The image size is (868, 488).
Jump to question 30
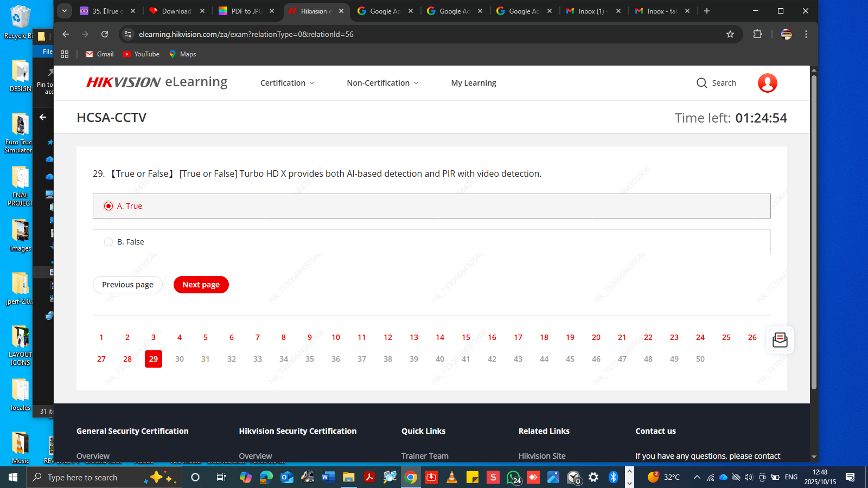180,359
